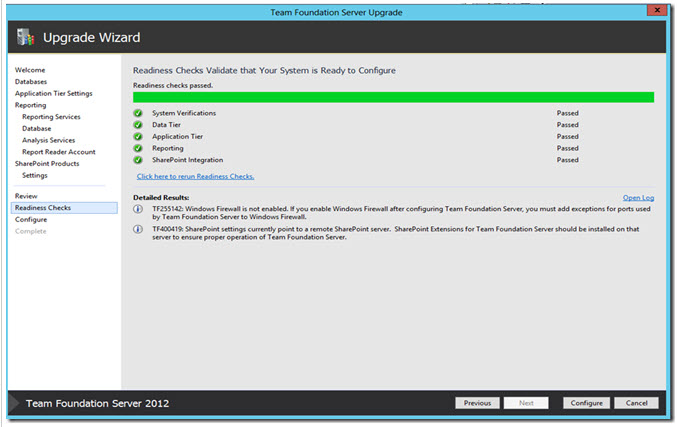This screenshot has height=427, width=677.
Task: Click the rerun Readiness Checks link
Action: tap(195, 176)
